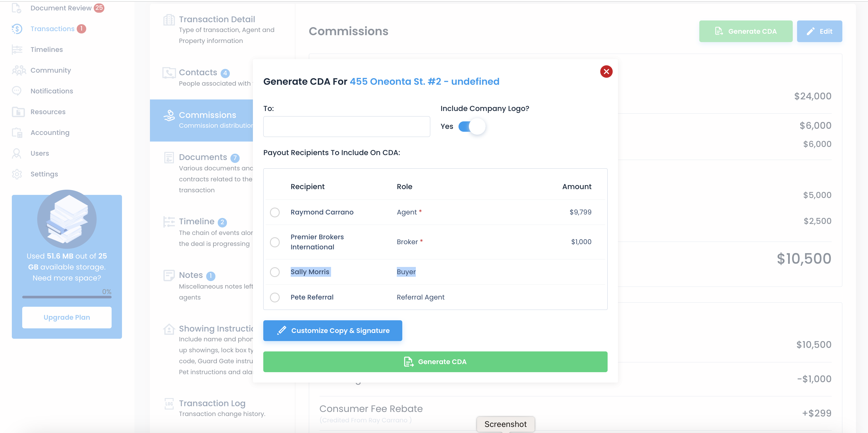Click the Document Review sidebar icon
The image size is (868, 433).
point(16,8)
